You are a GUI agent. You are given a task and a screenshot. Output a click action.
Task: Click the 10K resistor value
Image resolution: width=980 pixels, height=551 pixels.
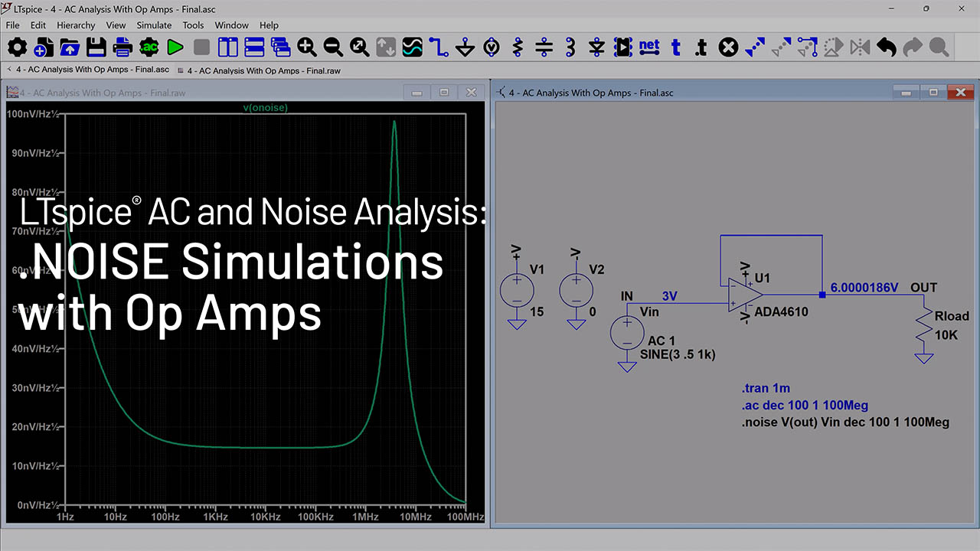pyautogui.click(x=946, y=335)
